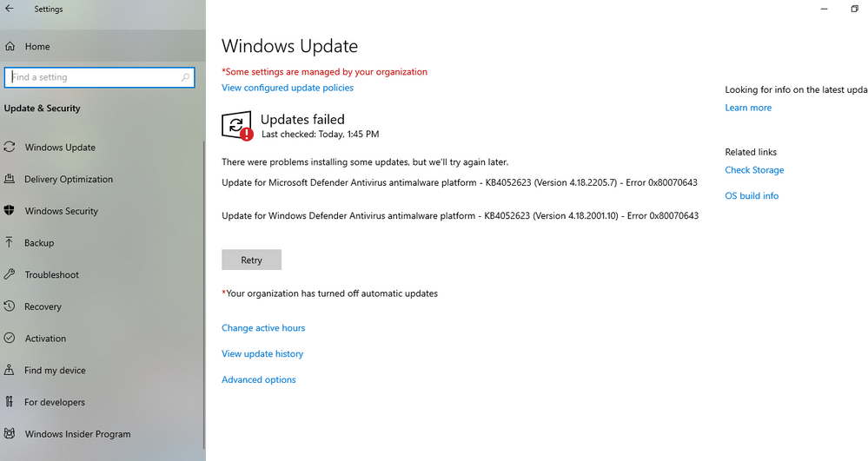This screenshot has width=868, height=461.
Task: Click the Recovery clock icon
Action: tap(10, 306)
